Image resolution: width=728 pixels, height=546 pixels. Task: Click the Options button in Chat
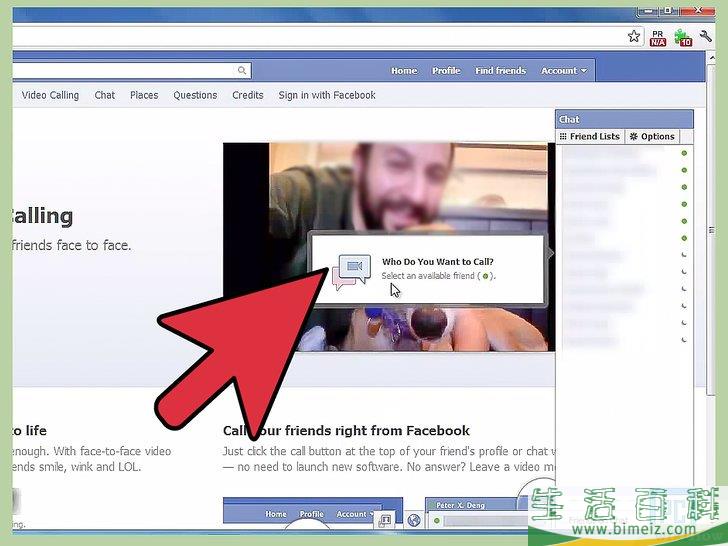pyautogui.click(x=652, y=136)
